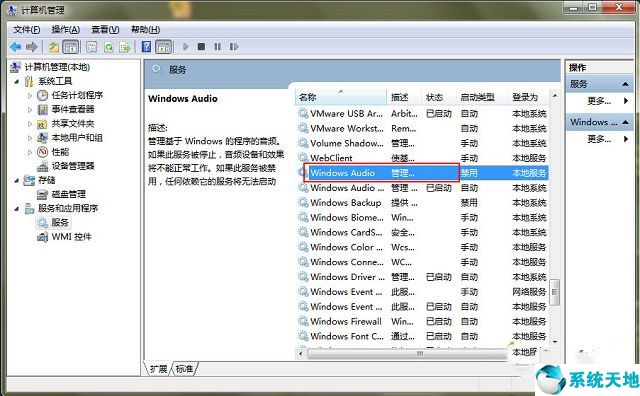Click the Forward arrow toolbar icon
This screenshot has width=640, height=396.
(x=31, y=47)
